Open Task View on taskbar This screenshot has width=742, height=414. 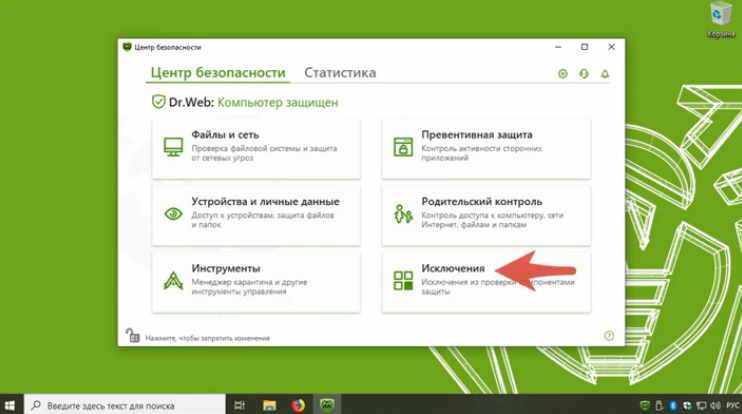point(240,405)
